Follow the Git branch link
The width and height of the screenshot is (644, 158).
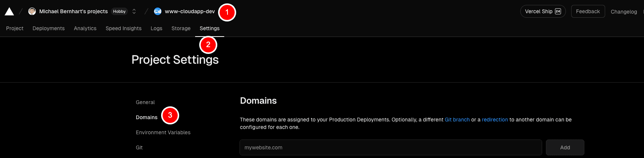pos(457,120)
